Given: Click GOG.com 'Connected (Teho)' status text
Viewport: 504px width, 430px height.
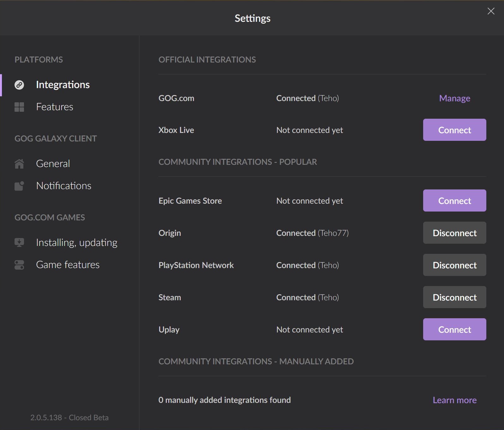Looking at the screenshot, I should click(308, 98).
